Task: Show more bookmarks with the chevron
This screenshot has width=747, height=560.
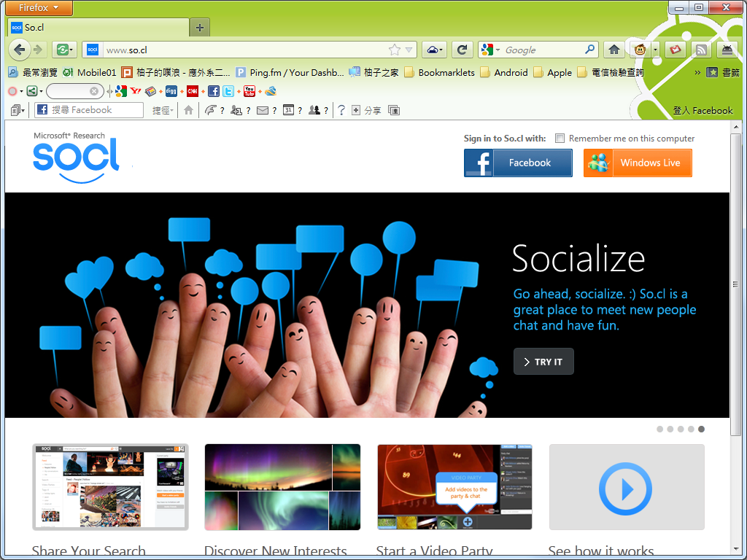Action: point(697,72)
